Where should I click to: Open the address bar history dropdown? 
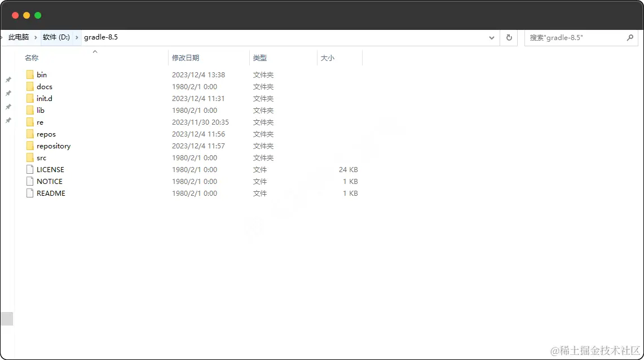(x=492, y=38)
